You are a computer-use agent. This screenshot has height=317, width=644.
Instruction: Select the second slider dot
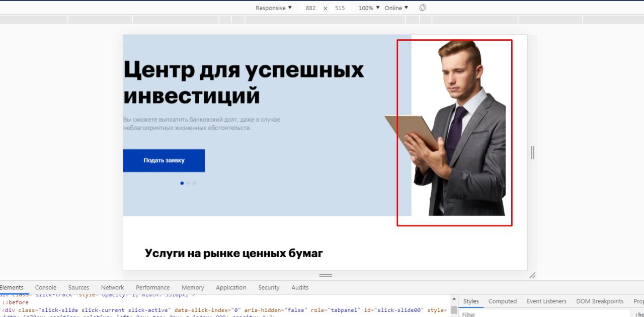[188, 183]
